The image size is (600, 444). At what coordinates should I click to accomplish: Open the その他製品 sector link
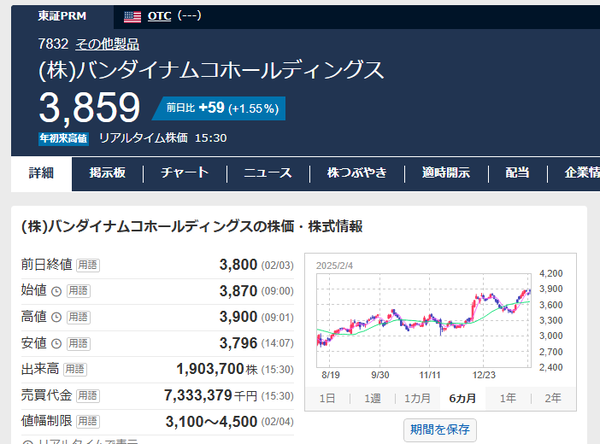pyautogui.click(x=107, y=44)
